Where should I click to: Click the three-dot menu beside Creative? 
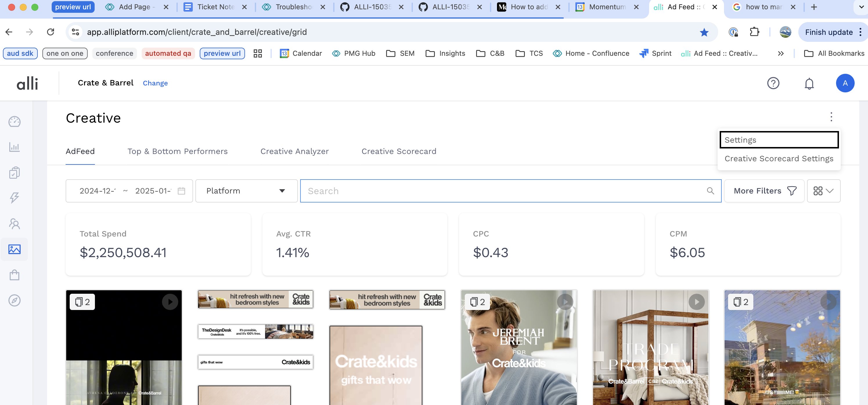coord(831,117)
